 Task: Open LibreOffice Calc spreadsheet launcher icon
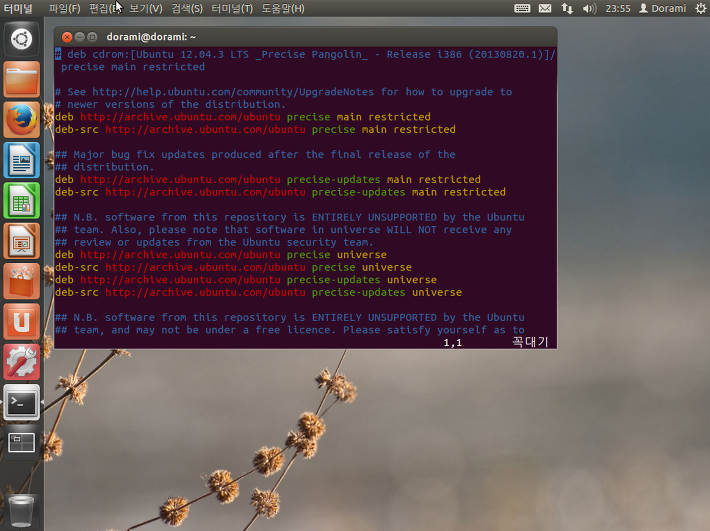[x=21, y=201]
